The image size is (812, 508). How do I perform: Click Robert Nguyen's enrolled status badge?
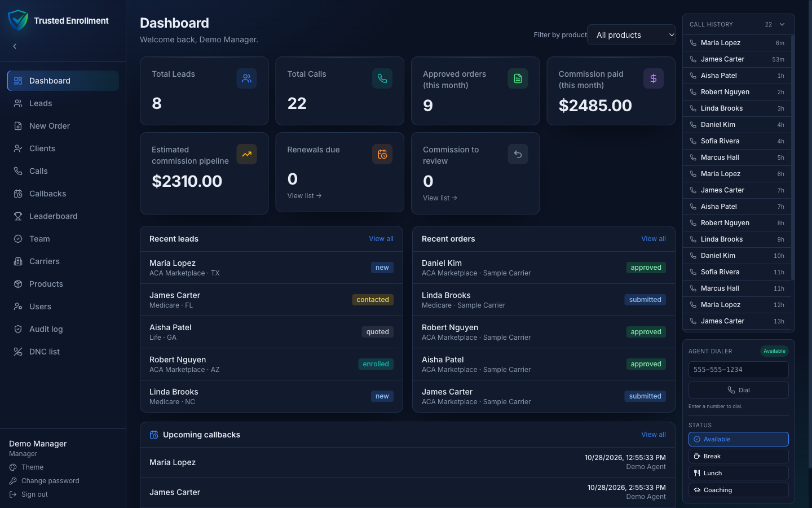point(376,364)
